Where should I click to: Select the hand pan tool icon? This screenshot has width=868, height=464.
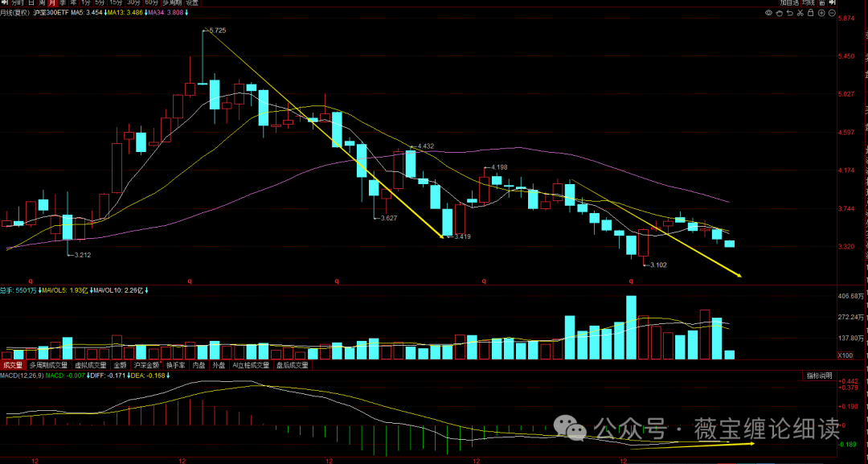(780, 13)
